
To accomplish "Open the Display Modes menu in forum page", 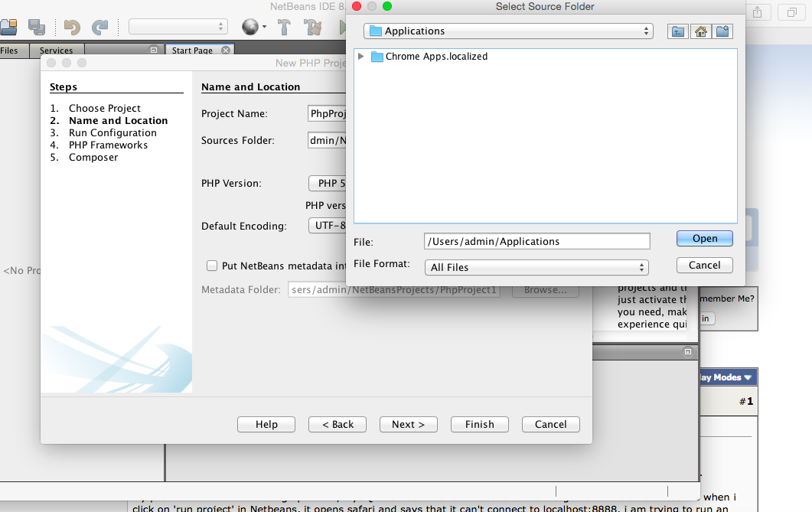I will click(726, 377).
